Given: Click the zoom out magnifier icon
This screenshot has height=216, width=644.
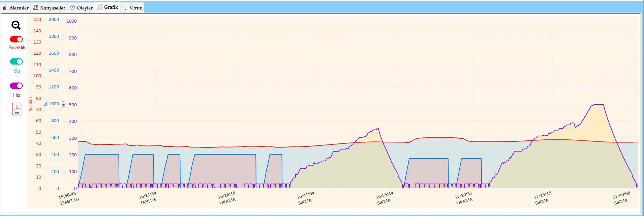Looking at the screenshot, I should coord(16,25).
